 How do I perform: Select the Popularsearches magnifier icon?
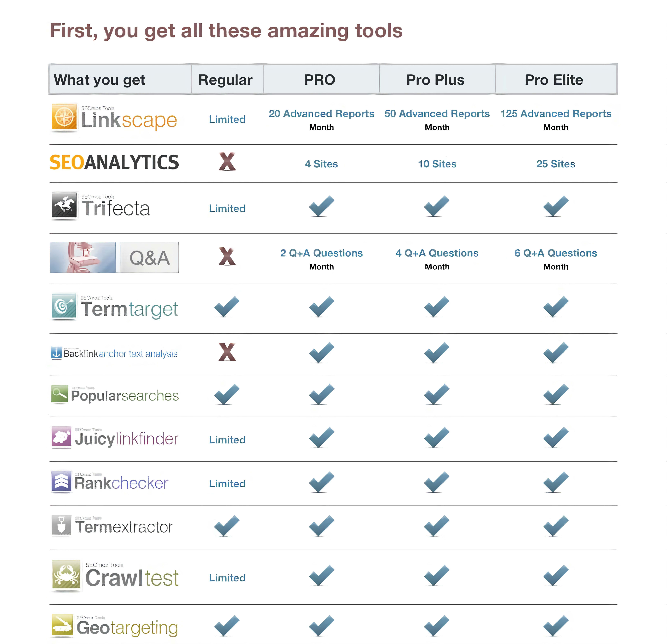(59, 394)
